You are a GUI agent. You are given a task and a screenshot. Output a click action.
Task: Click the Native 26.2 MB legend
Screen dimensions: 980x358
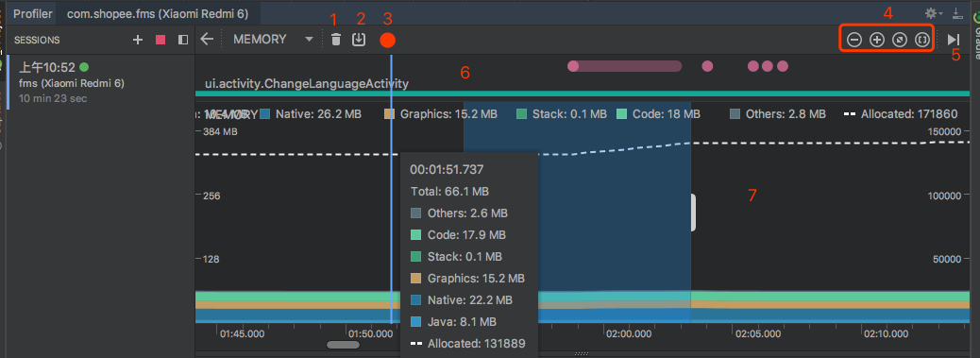point(312,114)
